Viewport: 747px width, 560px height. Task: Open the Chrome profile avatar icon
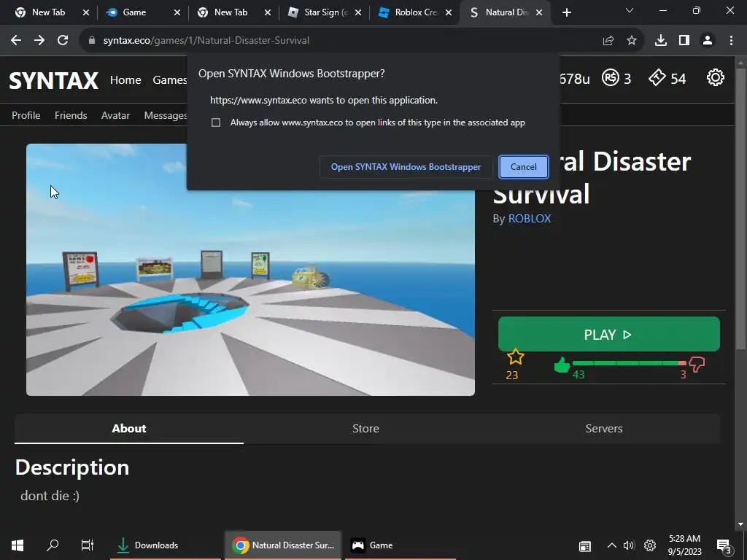pos(708,41)
